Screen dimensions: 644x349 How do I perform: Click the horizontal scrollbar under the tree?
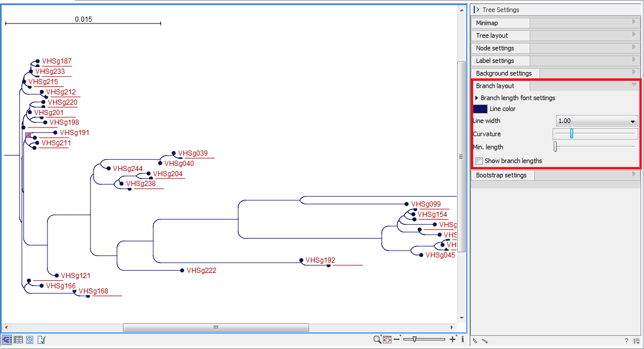215,327
